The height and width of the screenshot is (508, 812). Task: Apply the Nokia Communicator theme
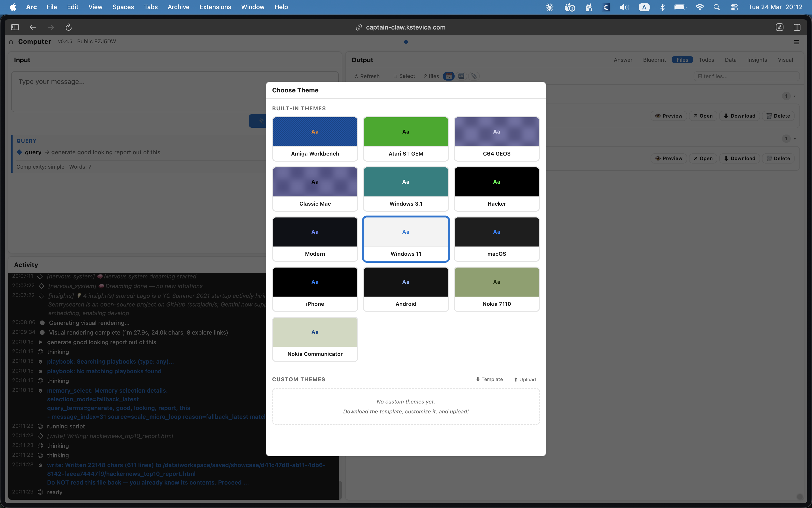315,339
